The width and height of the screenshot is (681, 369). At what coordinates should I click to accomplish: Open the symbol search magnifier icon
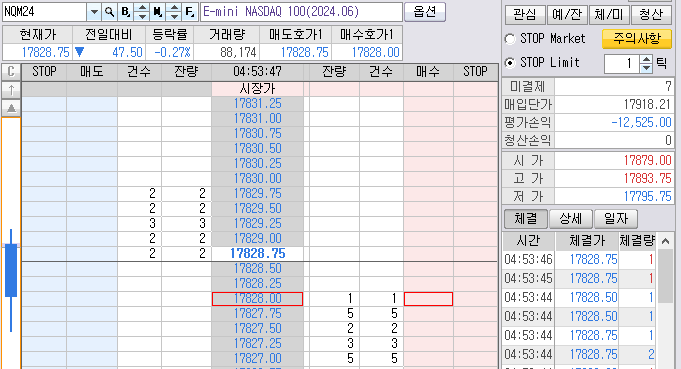click(110, 12)
